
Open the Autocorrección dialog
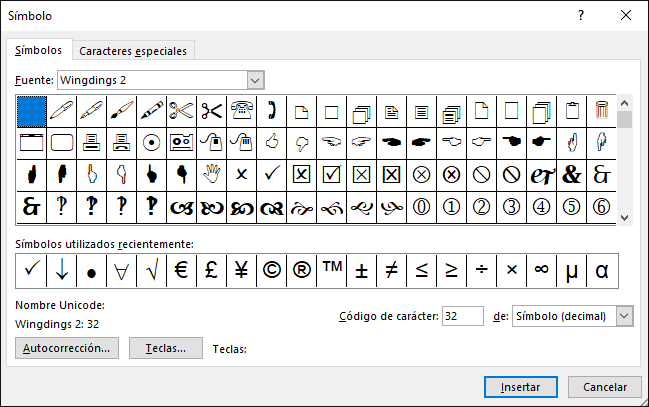pos(69,348)
